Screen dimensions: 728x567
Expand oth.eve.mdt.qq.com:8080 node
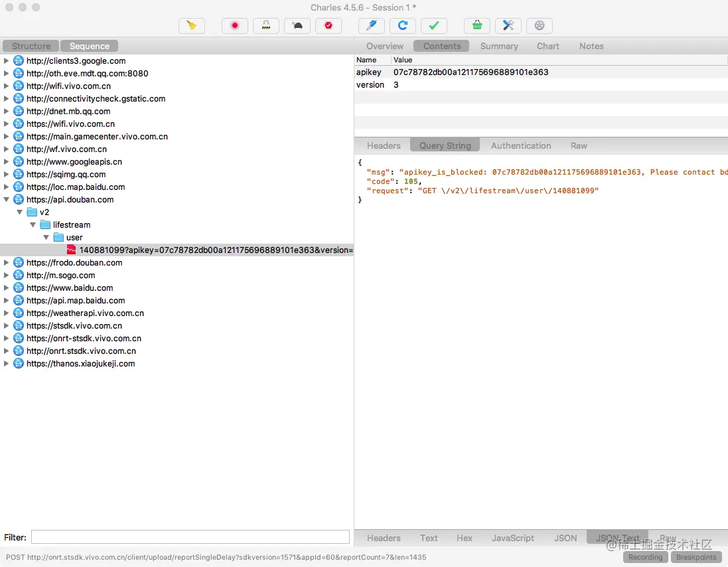pos(6,73)
